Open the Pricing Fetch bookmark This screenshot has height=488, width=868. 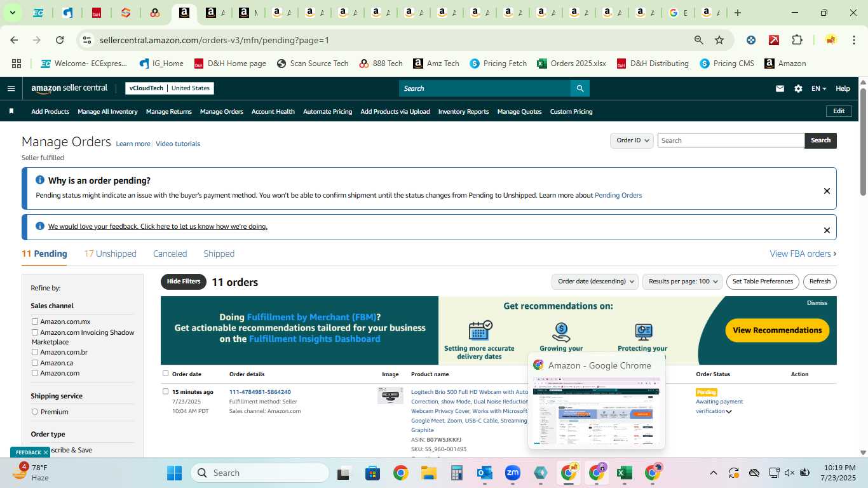(498, 64)
